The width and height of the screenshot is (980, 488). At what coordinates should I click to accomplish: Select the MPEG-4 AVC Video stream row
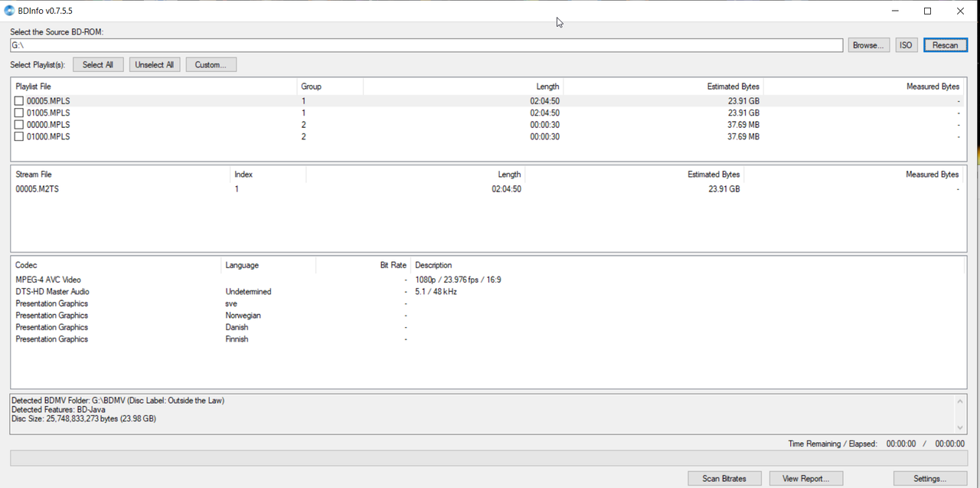pos(488,280)
